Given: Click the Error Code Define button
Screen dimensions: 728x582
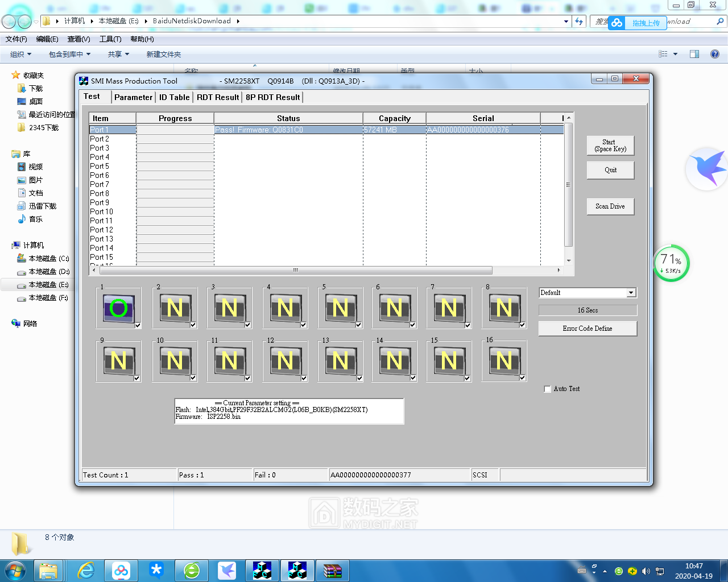Looking at the screenshot, I should coord(588,329).
